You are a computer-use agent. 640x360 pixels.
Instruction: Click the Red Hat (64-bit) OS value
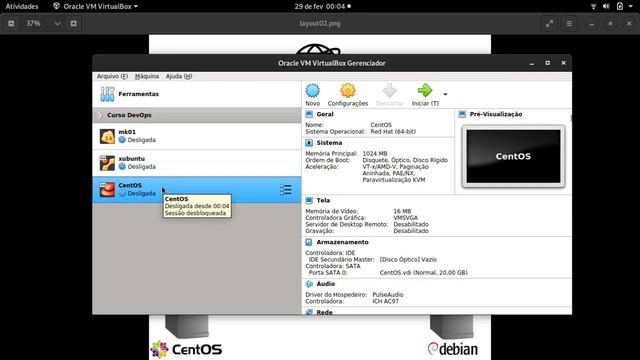[x=393, y=131]
